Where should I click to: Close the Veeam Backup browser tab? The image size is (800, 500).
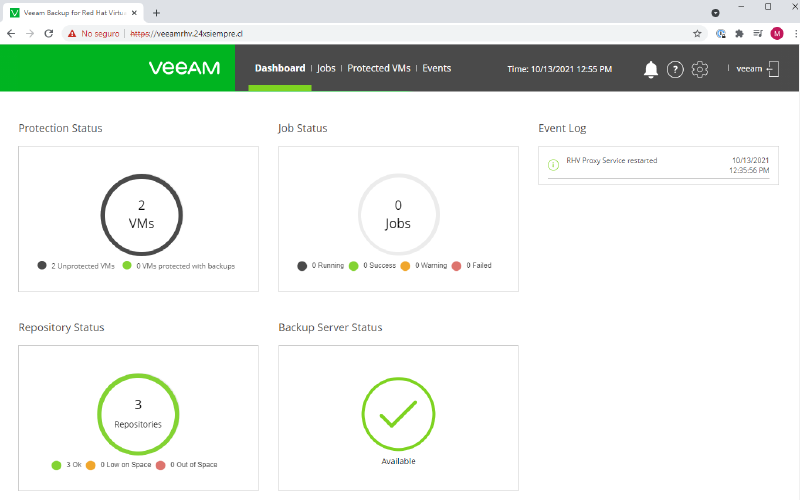tap(134, 13)
